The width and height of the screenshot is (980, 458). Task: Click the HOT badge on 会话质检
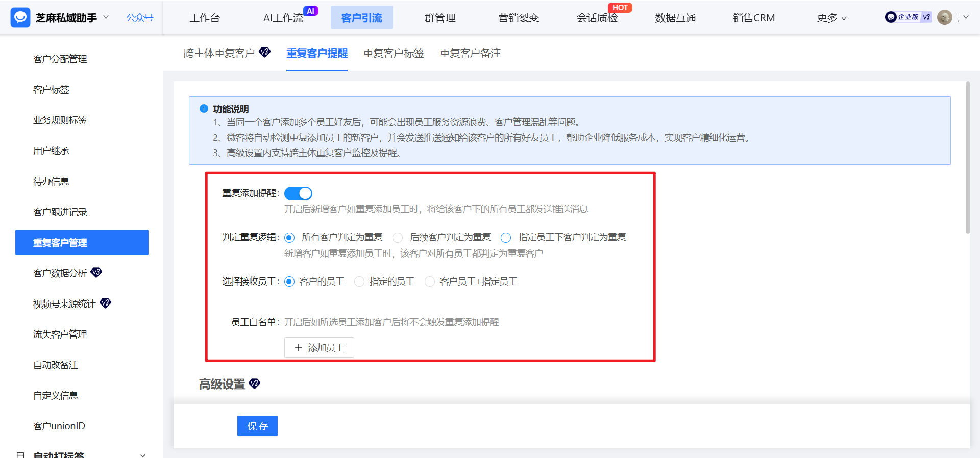[x=620, y=8]
